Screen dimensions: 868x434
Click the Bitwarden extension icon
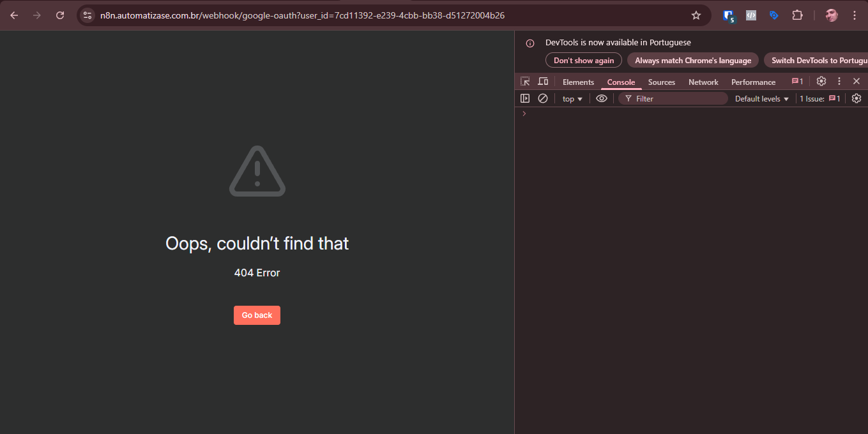click(x=729, y=15)
